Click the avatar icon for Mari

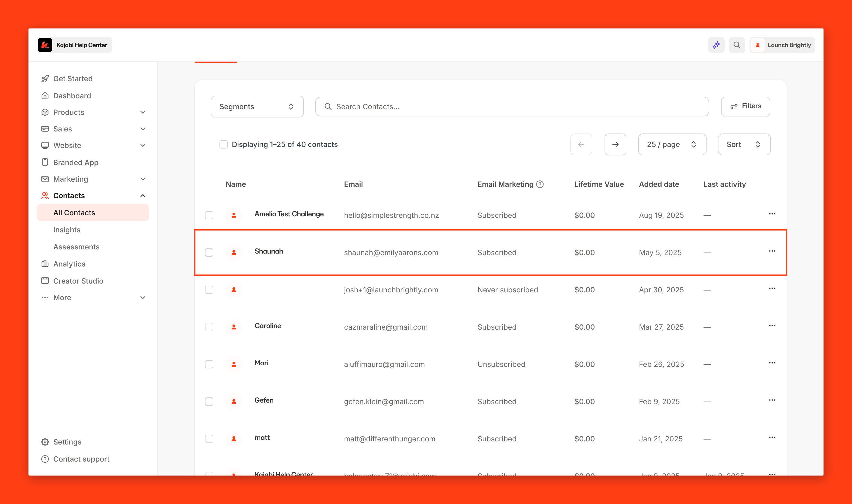point(234,364)
